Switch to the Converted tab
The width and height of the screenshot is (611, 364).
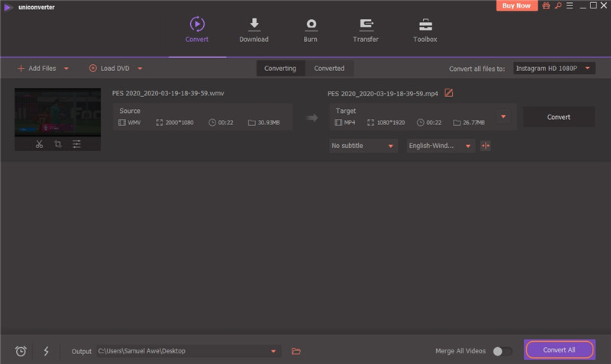point(329,69)
